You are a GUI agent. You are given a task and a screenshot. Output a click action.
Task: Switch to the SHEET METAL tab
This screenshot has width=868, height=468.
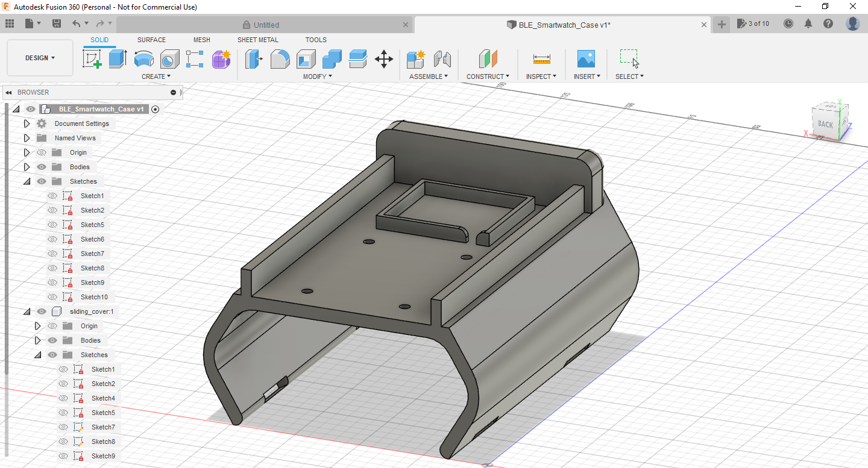click(x=257, y=40)
